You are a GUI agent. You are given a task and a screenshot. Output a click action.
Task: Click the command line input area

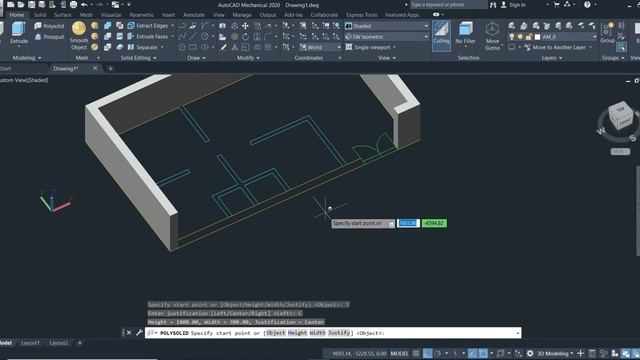[x=333, y=333]
